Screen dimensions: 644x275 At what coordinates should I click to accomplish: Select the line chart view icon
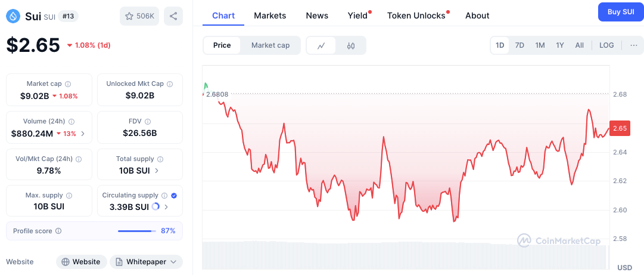(x=321, y=45)
